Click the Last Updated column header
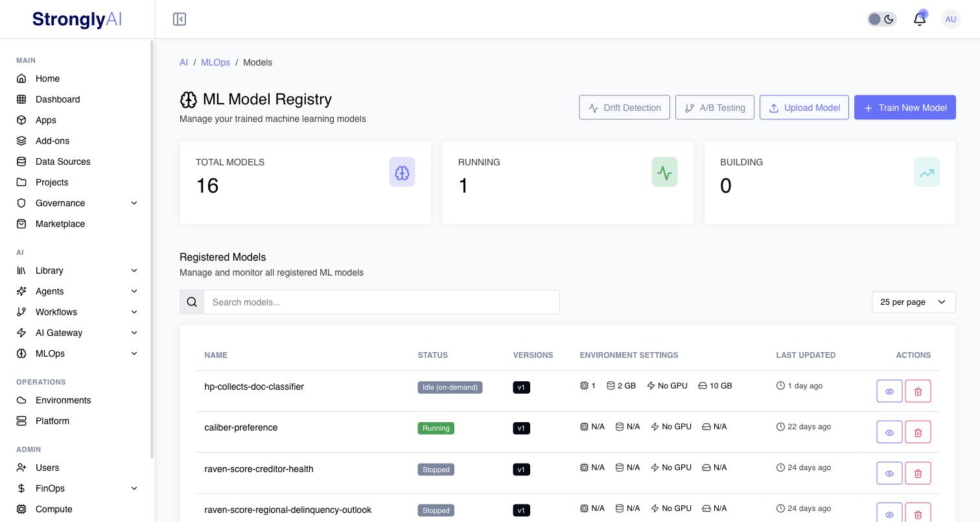This screenshot has width=980, height=522. pos(806,355)
